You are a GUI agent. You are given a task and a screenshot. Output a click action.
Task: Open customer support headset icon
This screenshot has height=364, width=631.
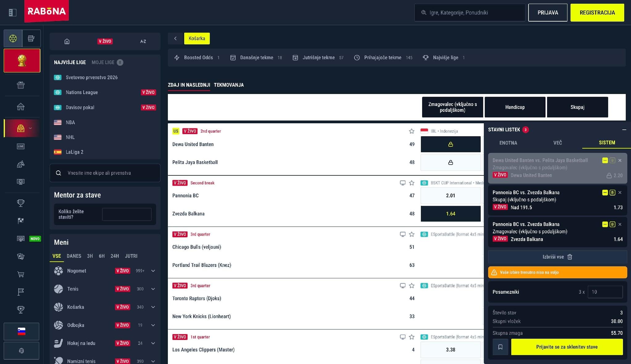point(21,351)
